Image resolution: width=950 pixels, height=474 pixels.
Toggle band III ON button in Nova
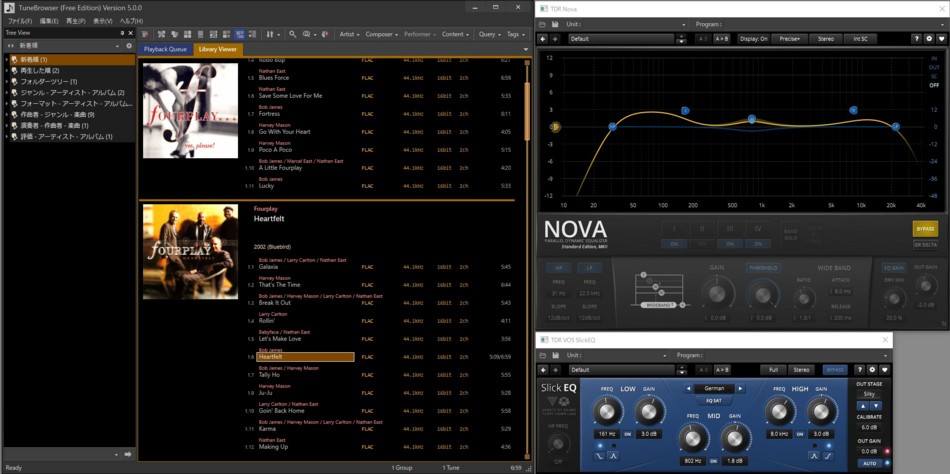[730, 244]
